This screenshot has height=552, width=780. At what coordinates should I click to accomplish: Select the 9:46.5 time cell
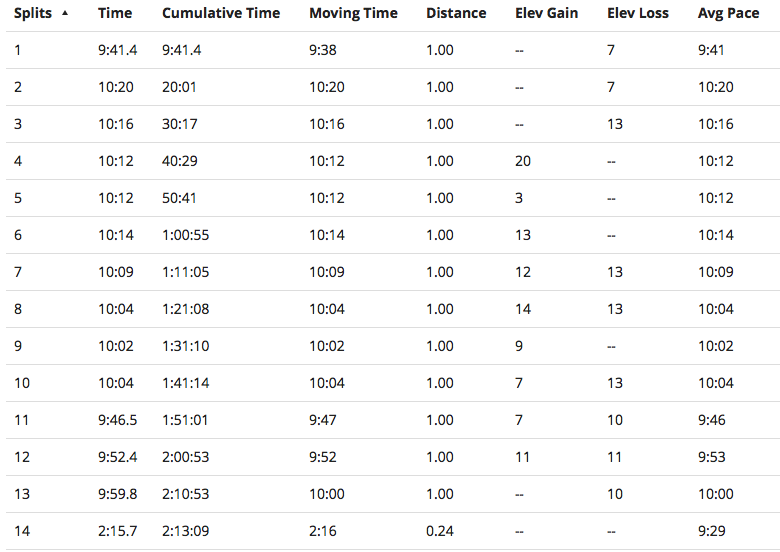[x=118, y=420]
